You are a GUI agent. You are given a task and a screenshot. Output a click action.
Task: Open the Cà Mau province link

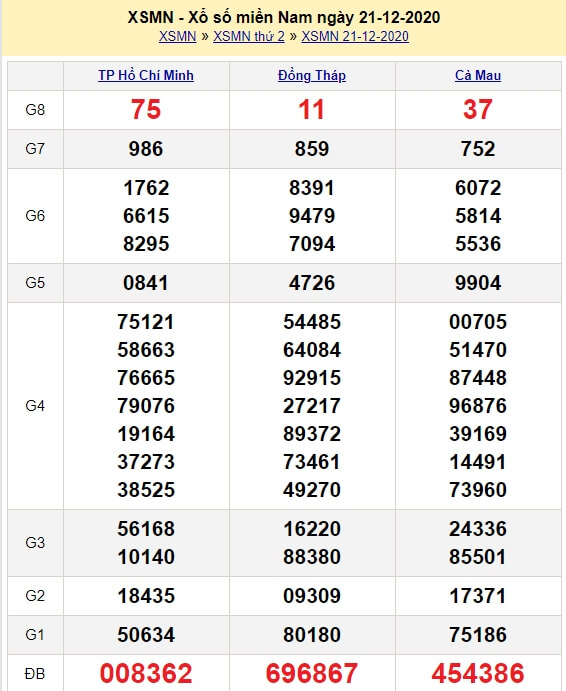click(478, 75)
